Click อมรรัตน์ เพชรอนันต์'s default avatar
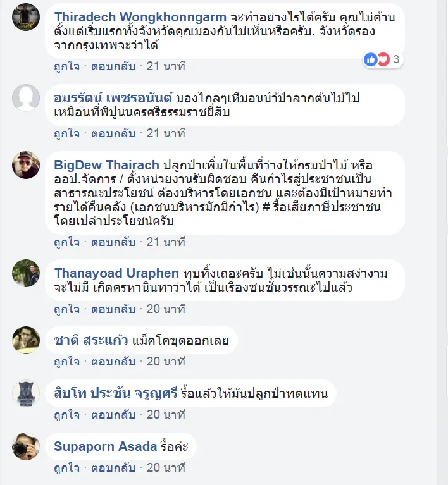The image size is (448, 485). 27,98
